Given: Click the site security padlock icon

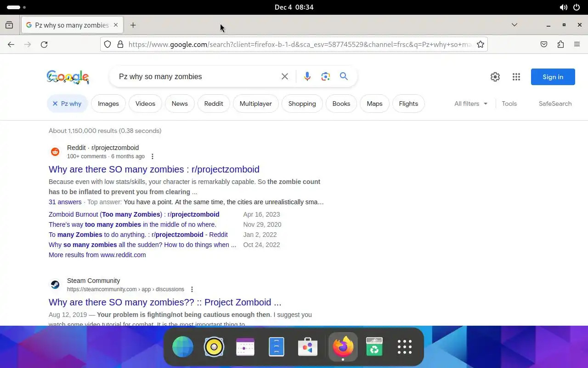Looking at the screenshot, I should [120, 45].
